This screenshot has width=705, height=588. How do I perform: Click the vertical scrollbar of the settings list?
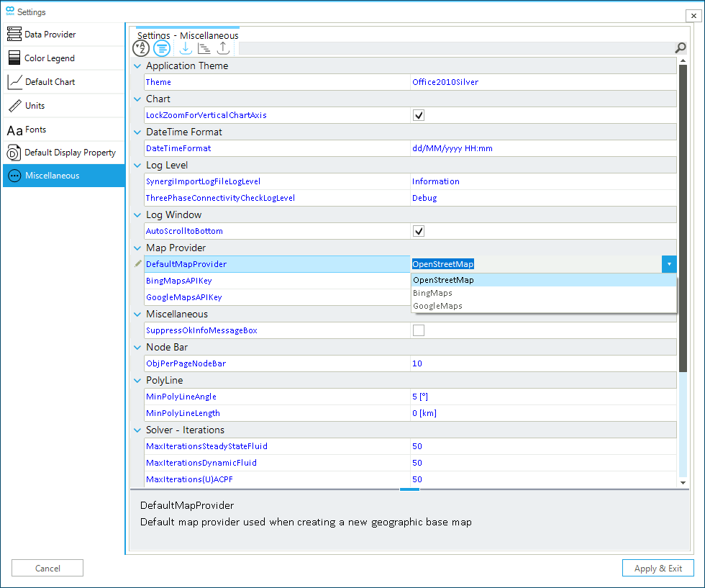[x=683, y=216]
